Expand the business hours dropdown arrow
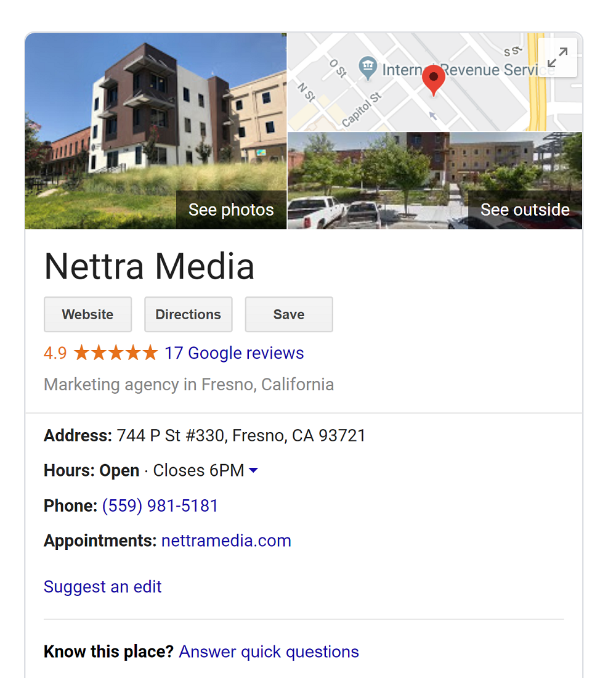616x678 pixels. (254, 470)
